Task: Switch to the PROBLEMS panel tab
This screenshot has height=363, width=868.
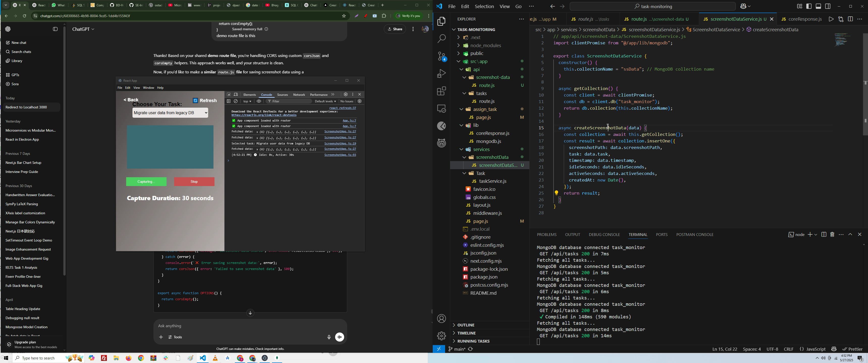Action: (546, 235)
